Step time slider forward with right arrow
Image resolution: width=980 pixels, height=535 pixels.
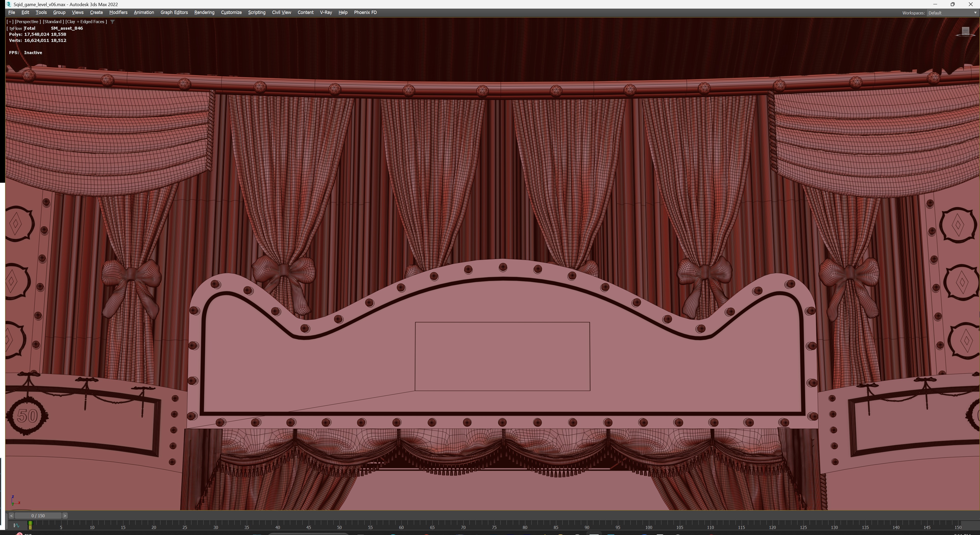click(x=65, y=516)
